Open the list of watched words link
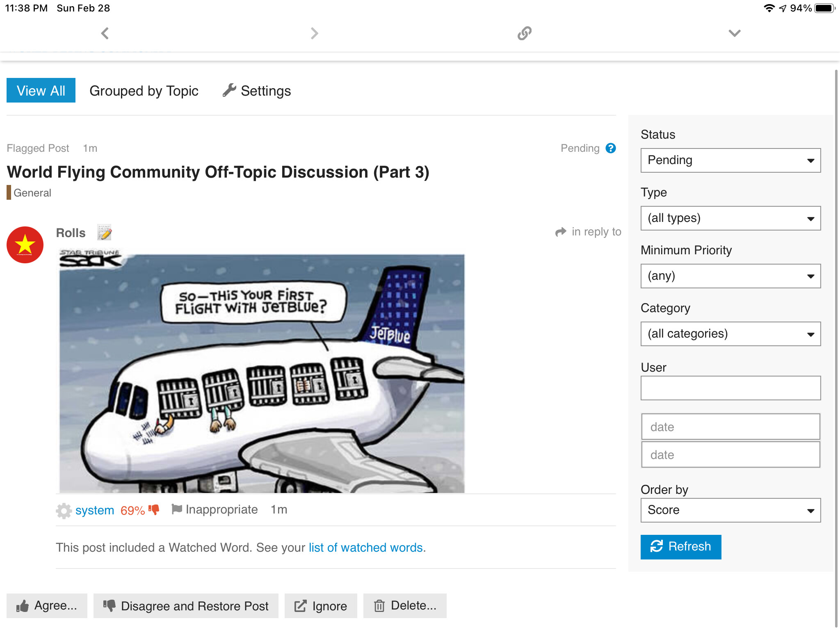The height and width of the screenshot is (630, 840). point(365,548)
